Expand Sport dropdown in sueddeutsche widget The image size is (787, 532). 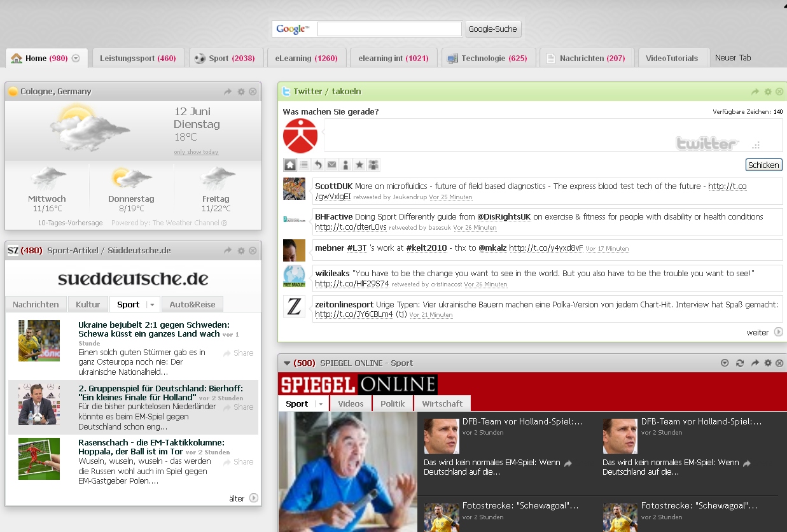click(x=151, y=305)
